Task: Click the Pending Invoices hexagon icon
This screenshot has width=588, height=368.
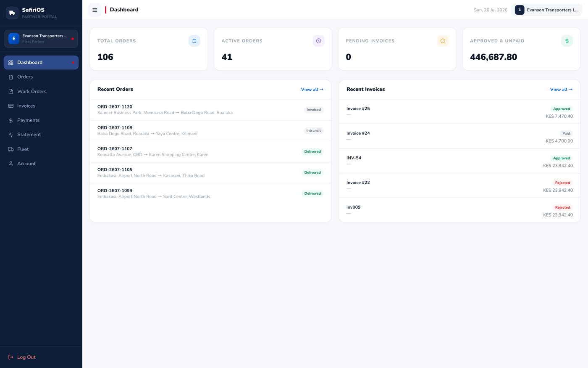Action: (x=443, y=41)
